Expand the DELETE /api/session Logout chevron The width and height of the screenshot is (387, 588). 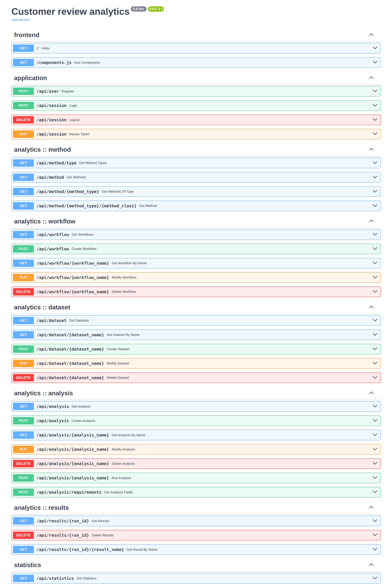[375, 120]
